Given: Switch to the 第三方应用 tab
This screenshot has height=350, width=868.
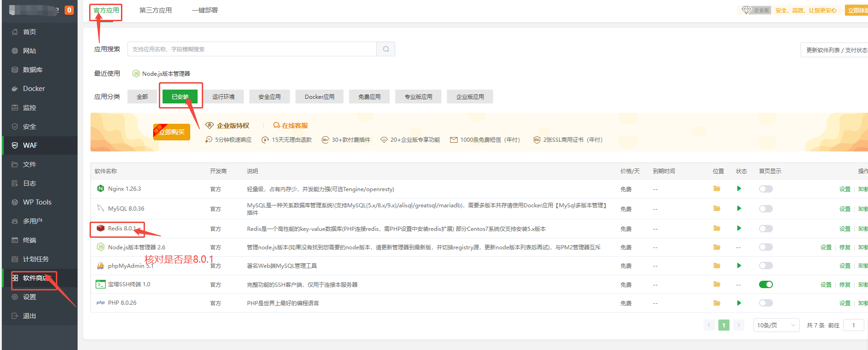Looking at the screenshot, I should pyautogui.click(x=156, y=10).
